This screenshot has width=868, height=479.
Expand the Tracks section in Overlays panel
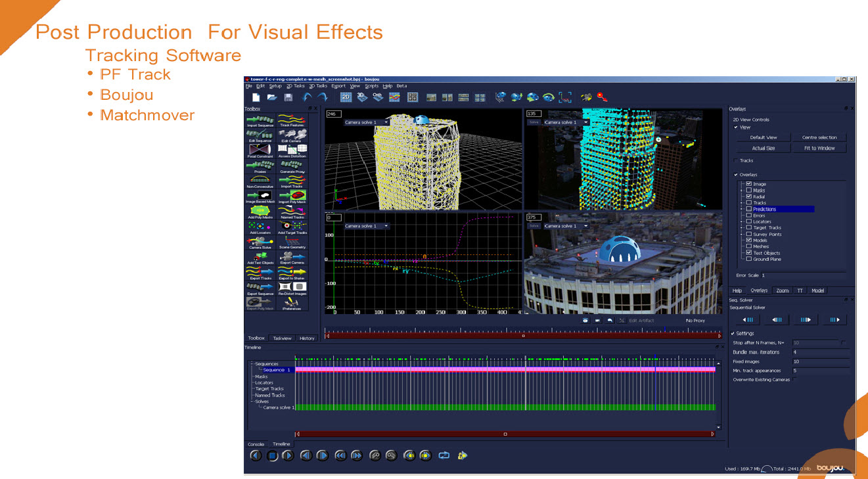(735, 160)
